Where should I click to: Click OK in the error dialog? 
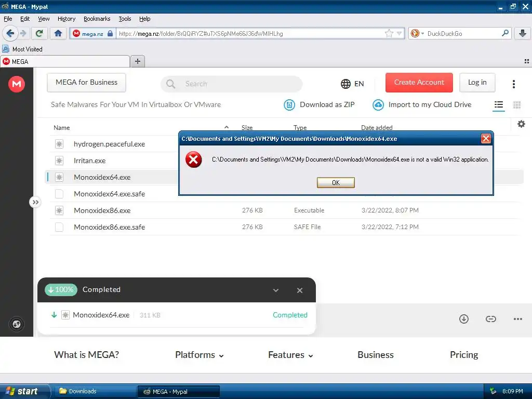click(x=336, y=182)
